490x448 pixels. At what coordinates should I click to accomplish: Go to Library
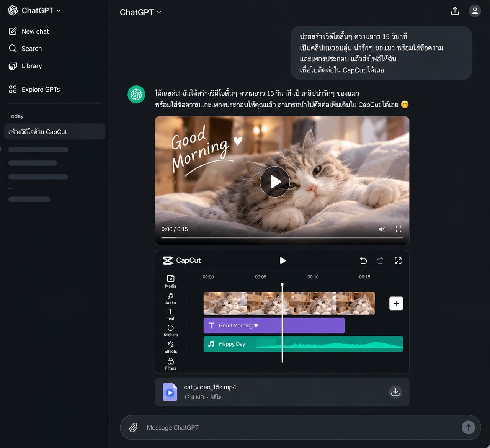pos(25,65)
